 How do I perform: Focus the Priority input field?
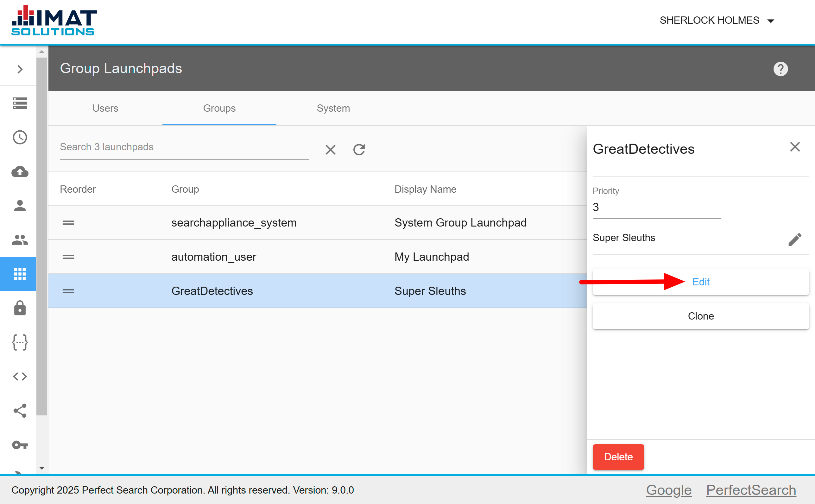657,207
